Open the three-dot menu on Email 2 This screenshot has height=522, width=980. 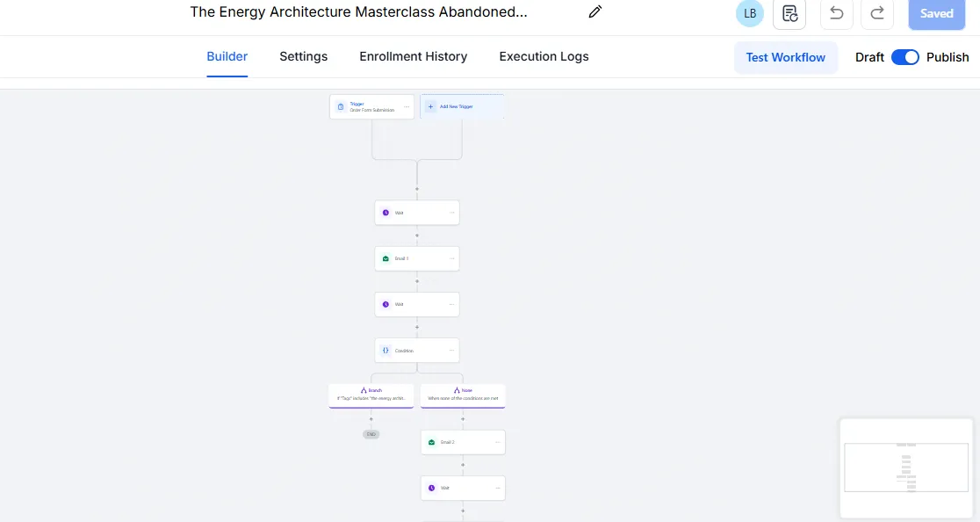[x=498, y=442]
